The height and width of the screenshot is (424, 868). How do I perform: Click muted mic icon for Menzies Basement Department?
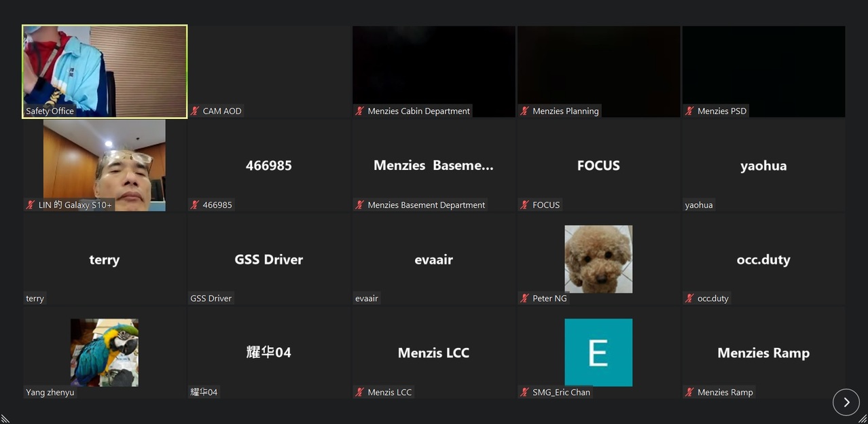(x=360, y=205)
